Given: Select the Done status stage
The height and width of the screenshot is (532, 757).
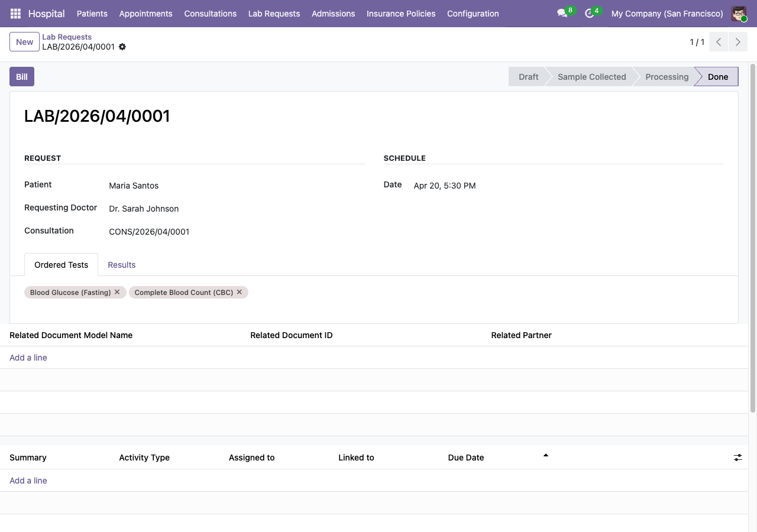Looking at the screenshot, I should pos(718,77).
